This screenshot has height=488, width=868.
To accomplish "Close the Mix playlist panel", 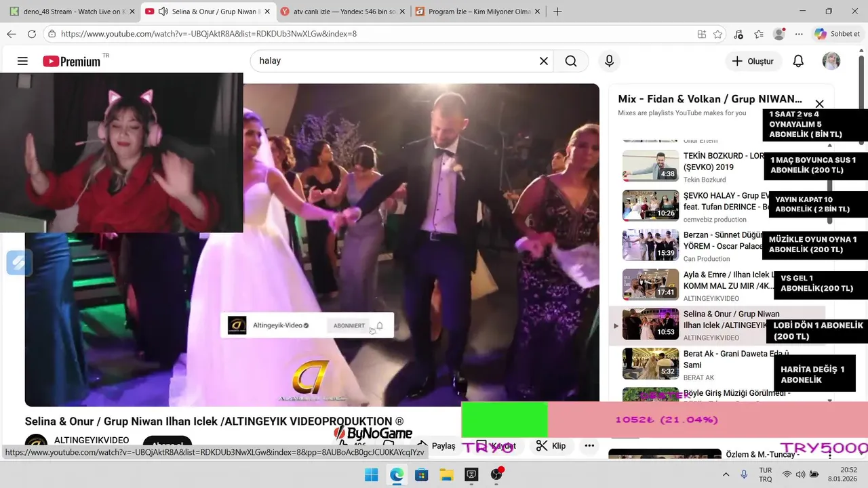I will point(819,104).
